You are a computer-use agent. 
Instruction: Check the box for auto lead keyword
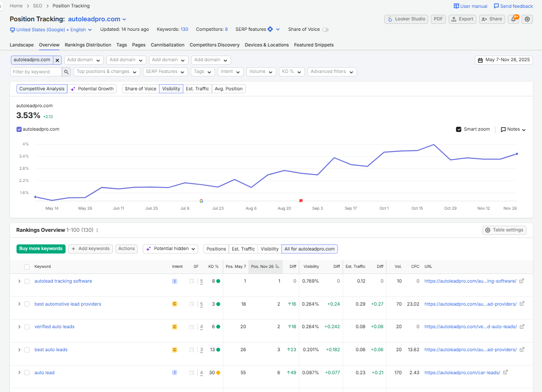coord(27,373)
